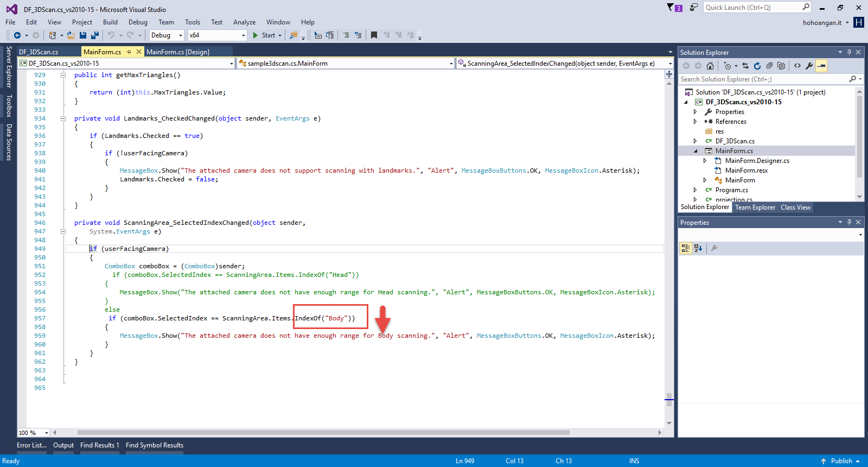Expand the References node
Viewport: 868px width, 467px height.
point(695,122)
